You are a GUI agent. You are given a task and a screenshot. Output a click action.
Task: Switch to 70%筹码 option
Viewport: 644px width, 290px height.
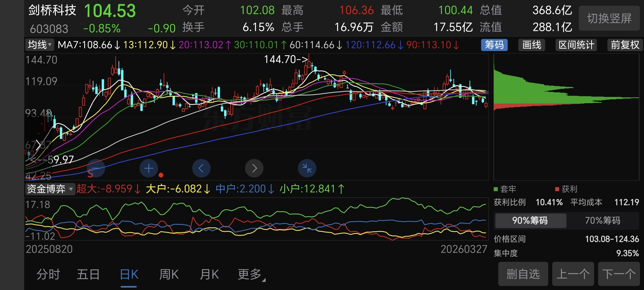pyautogui.click(x=603, y=220)
